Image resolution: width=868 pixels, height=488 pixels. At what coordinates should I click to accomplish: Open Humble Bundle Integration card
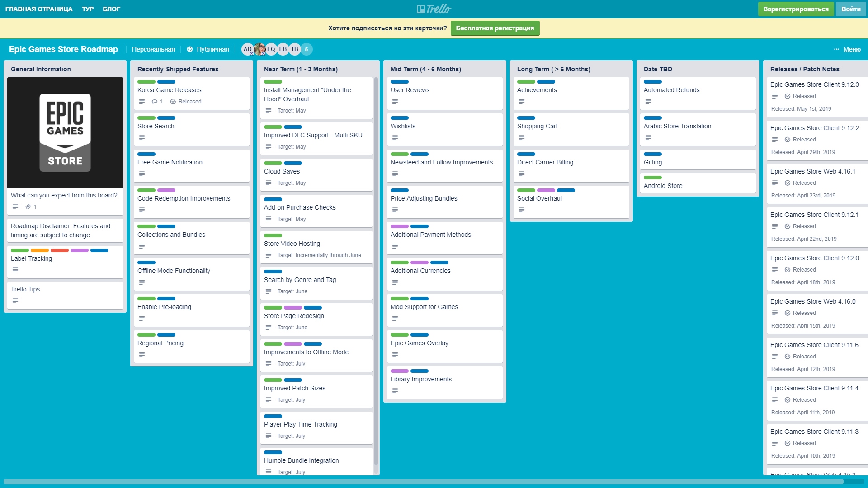tap(316, 461)
